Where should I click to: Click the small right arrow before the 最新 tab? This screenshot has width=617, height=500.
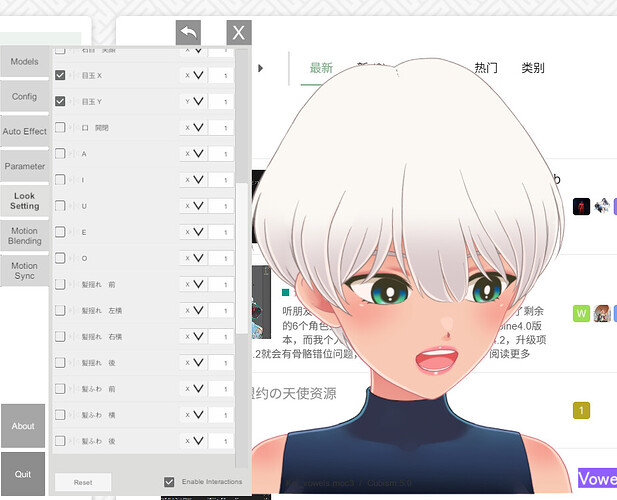pos(260,68)
